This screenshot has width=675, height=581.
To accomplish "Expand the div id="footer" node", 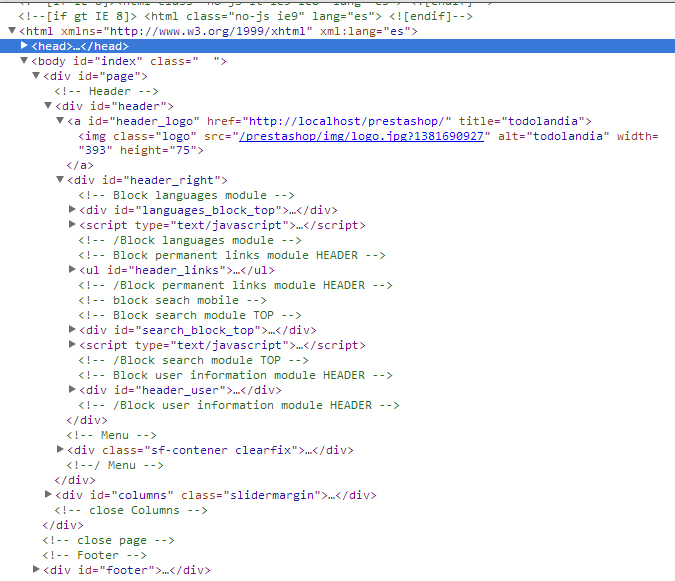I will tap(36, 569).
